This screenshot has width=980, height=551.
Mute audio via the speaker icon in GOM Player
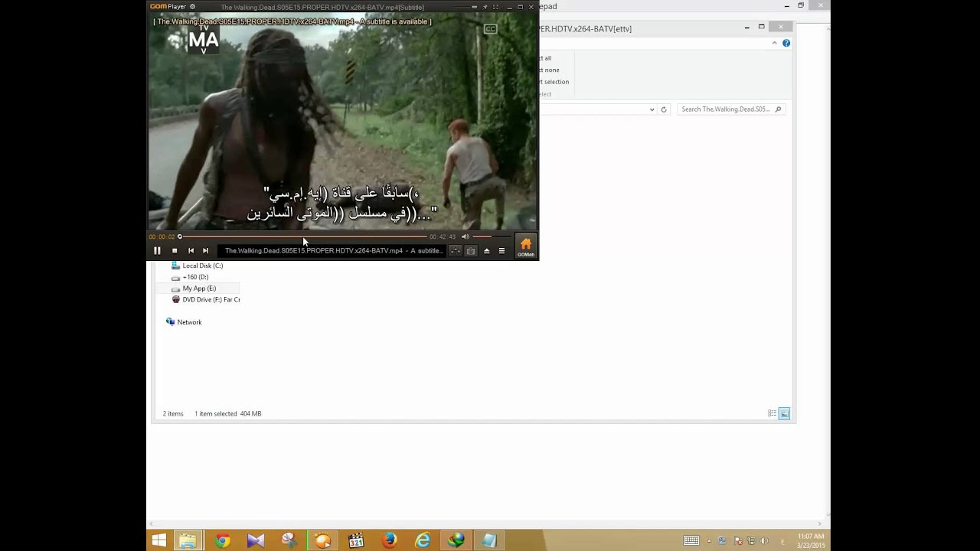(465, 236)
